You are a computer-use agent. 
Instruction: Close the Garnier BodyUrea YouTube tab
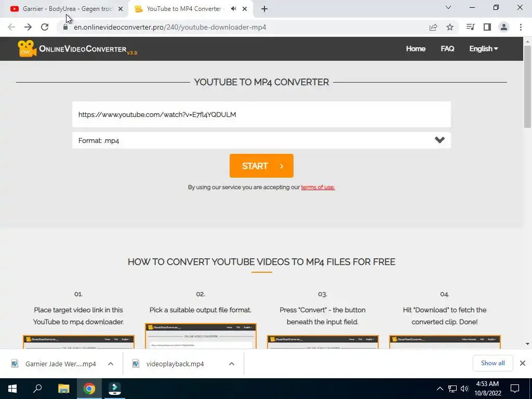(121, 9)
